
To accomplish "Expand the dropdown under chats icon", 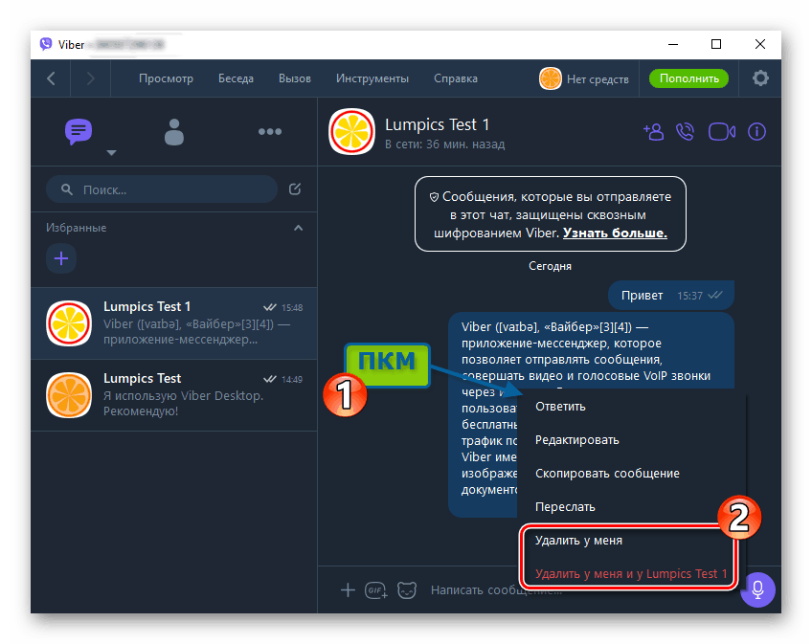I will pyautogui.click(x=111, y=153).
